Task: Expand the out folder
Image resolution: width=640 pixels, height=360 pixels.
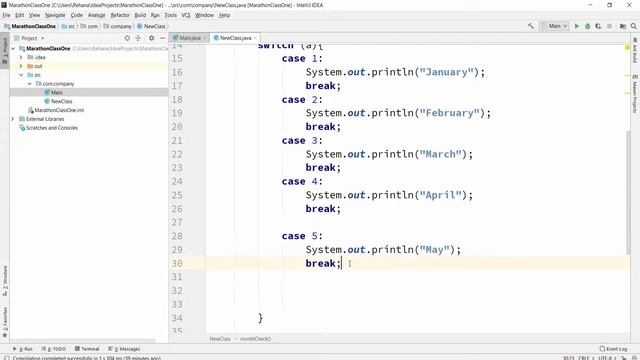Action: [21, 66]
